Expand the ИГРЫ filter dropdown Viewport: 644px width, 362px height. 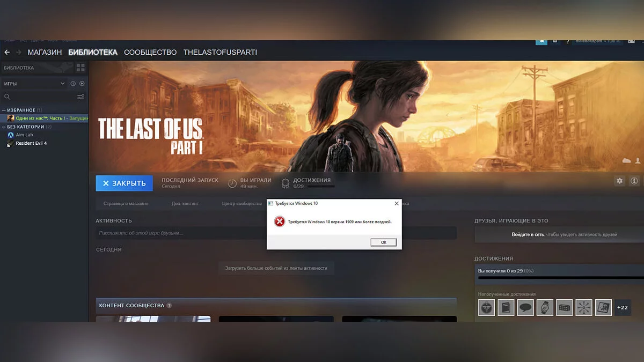coord(33,84)
